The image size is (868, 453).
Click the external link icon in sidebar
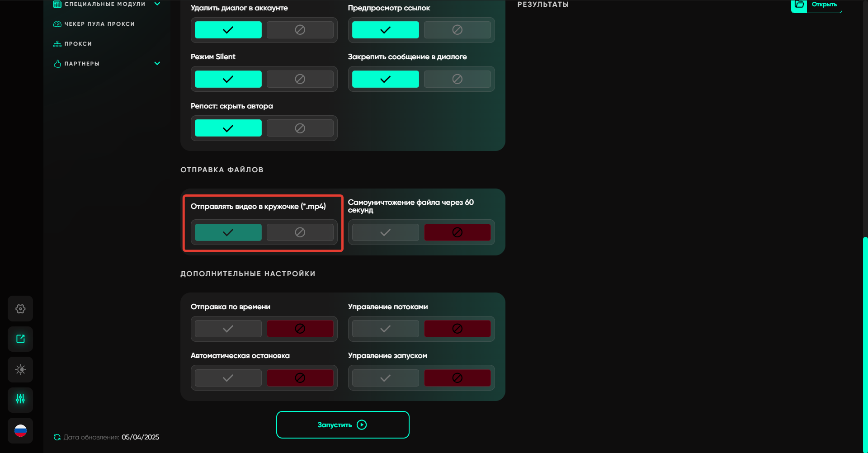point(20,339)
